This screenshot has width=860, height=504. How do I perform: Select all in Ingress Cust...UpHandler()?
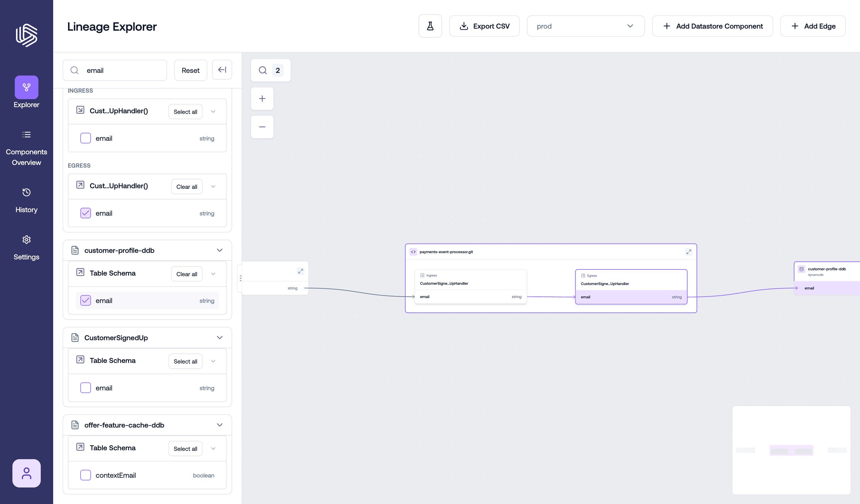(x=185, y=112)
